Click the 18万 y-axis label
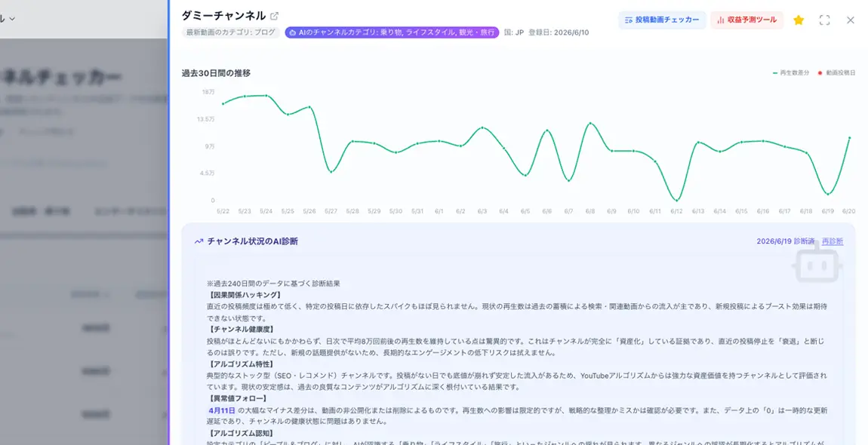The width and height of the screenshot is (868, 445). point(208,92)
